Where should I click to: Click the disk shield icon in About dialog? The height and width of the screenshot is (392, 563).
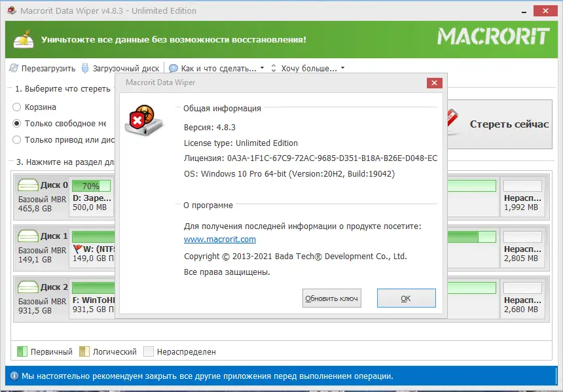tap(143, 120)
